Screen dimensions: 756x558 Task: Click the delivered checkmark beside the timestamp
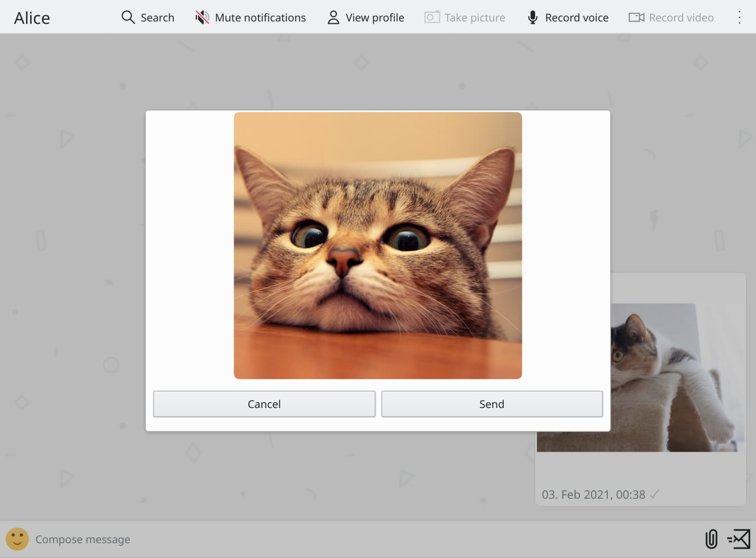tap(655, 495)
